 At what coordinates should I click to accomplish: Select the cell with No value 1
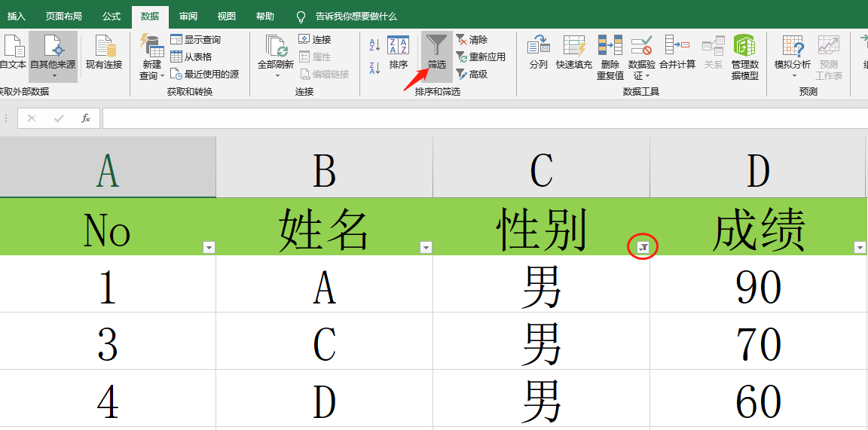coord(108,284)
